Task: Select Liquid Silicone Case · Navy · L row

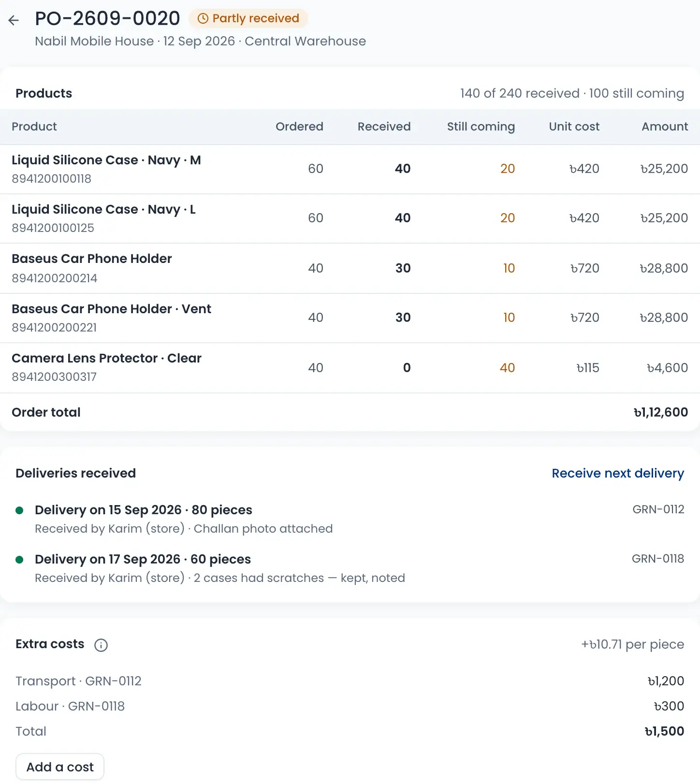Action: 350,218
